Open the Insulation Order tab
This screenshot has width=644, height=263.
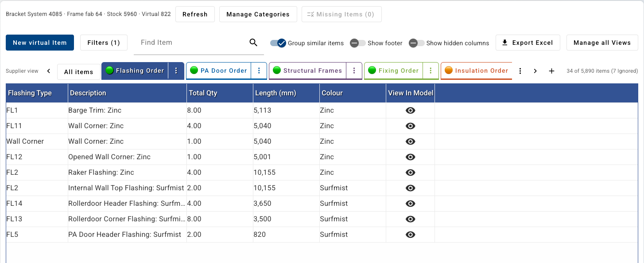477,71
